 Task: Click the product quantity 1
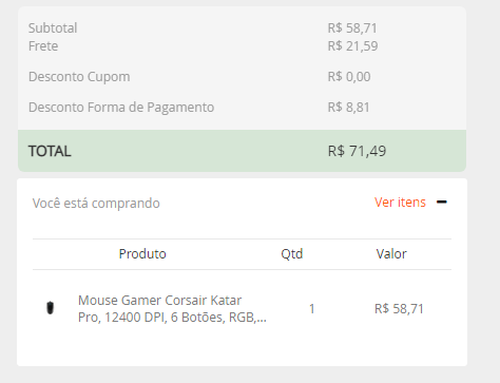[312, 309]
